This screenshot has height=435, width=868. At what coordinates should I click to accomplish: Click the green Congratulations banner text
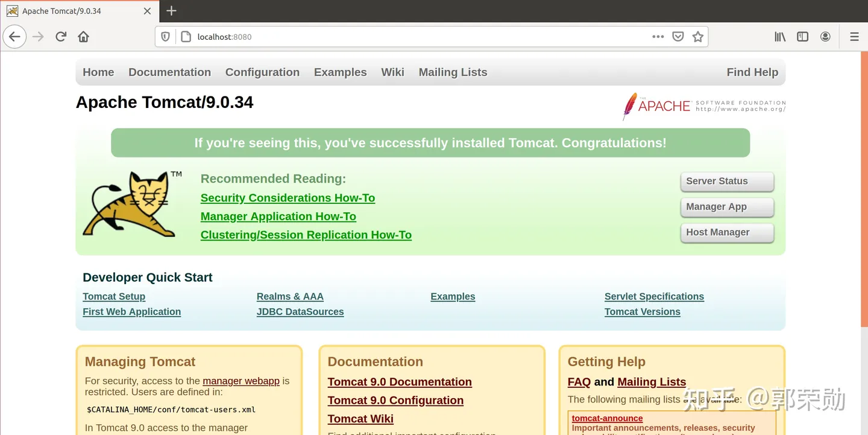coord(430,144)
